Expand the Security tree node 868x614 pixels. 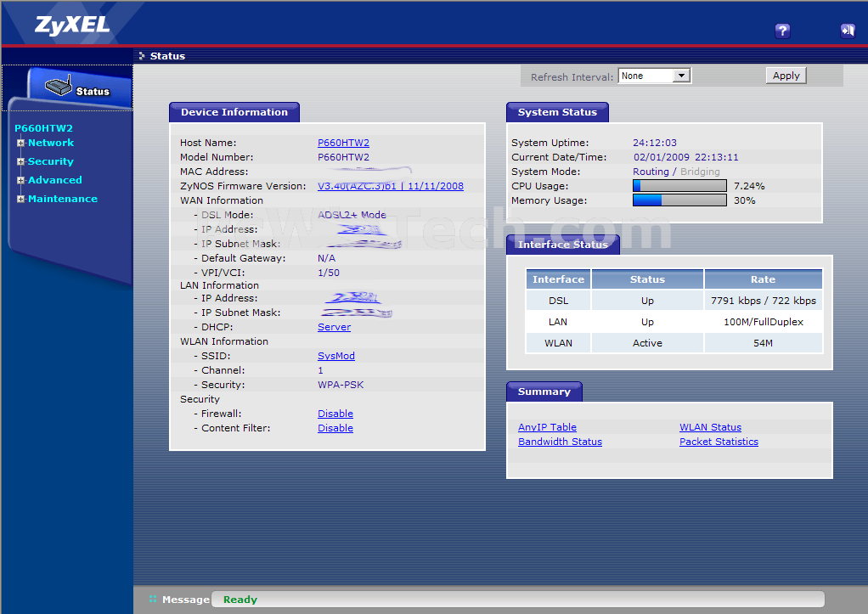(x=21, y=161)
